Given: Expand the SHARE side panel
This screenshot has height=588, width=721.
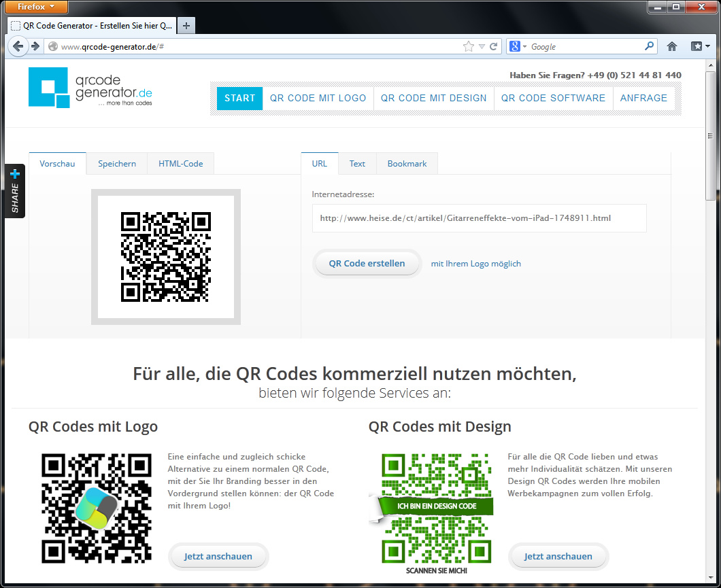Looking at the screenshot, I should pyautogui.click(x=15, y=190).
